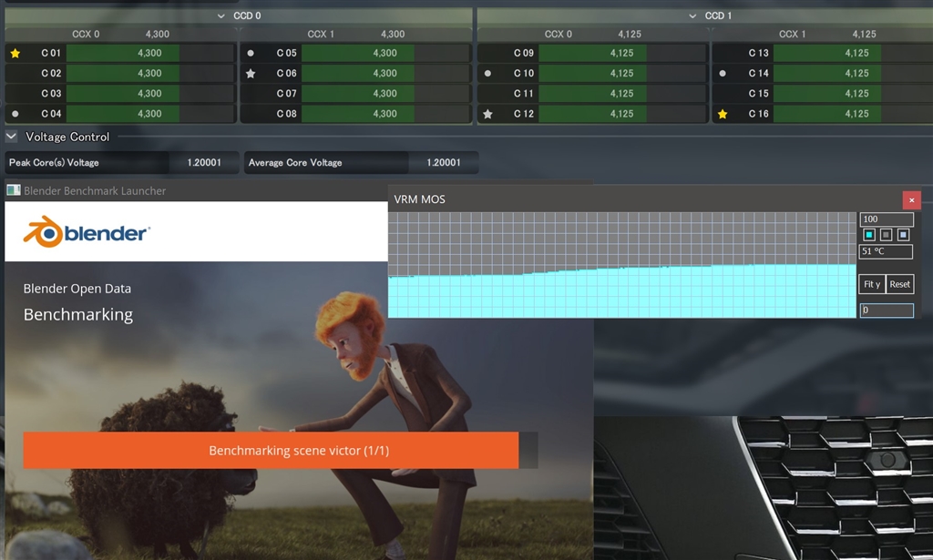Click the Benchmarking heading in the launcher
The height and width of the screenshot is (560, 933).
tap(78, 314)
